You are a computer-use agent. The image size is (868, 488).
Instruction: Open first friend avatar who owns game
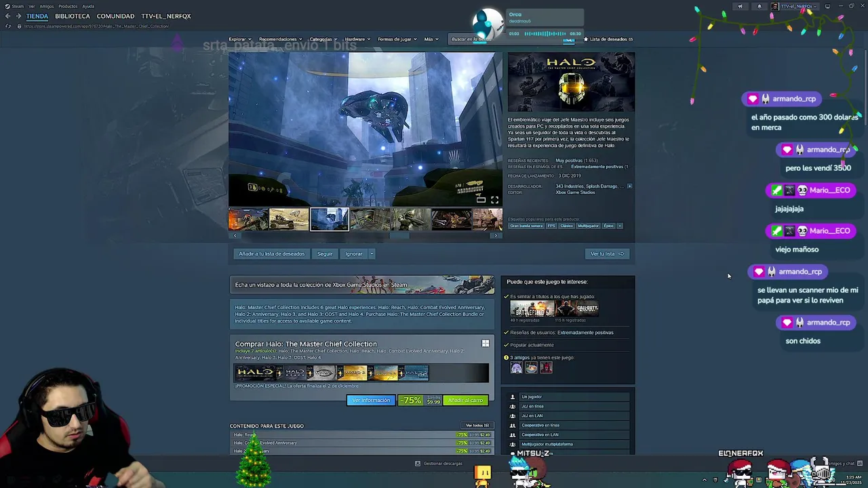coord(516,367)
